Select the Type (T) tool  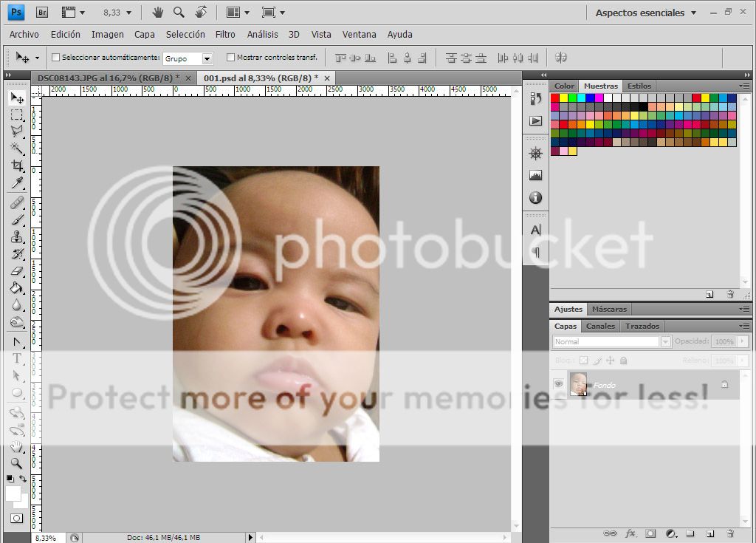pyautogui.click(x=17, y=358)
